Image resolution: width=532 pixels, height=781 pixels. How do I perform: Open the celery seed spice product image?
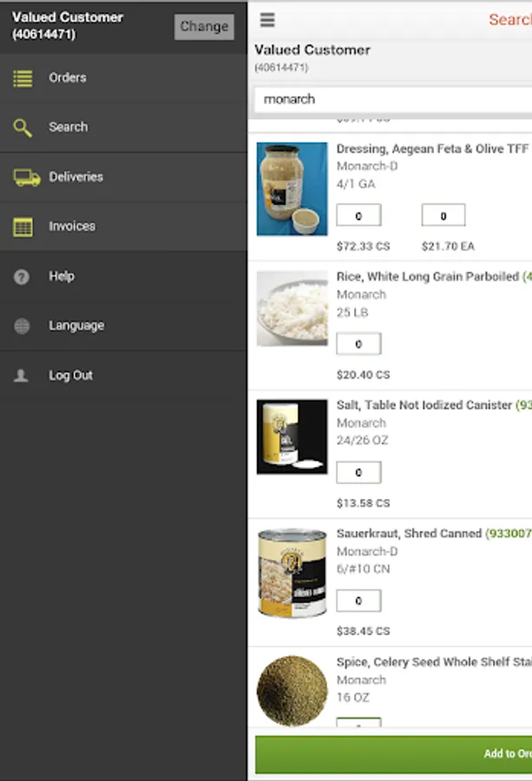point(292,691)
